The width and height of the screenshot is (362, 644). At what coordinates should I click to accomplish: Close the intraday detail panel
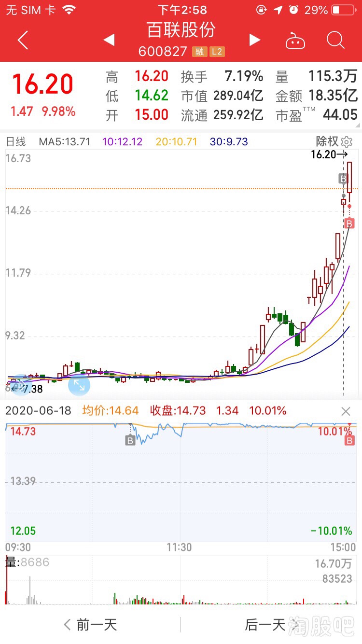click(346, 411)
